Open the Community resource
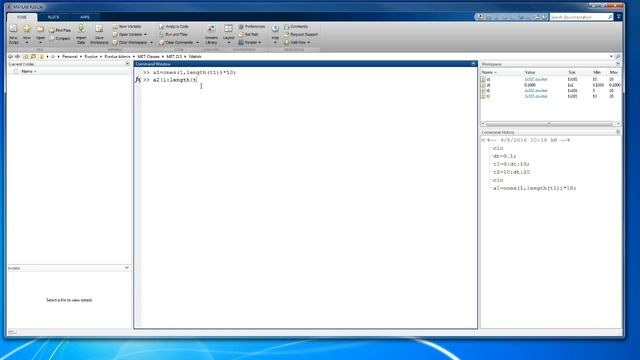Screen dimensions: 640x360 coord(296,27)
